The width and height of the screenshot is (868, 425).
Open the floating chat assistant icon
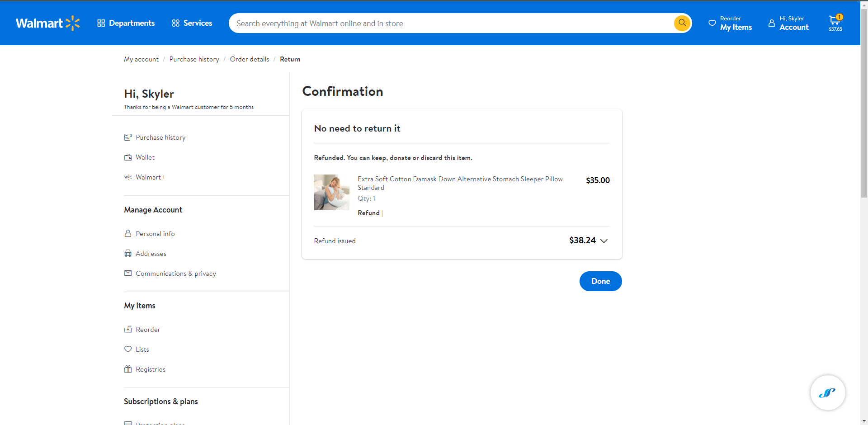pyautogui.click(x=828, y=392)
